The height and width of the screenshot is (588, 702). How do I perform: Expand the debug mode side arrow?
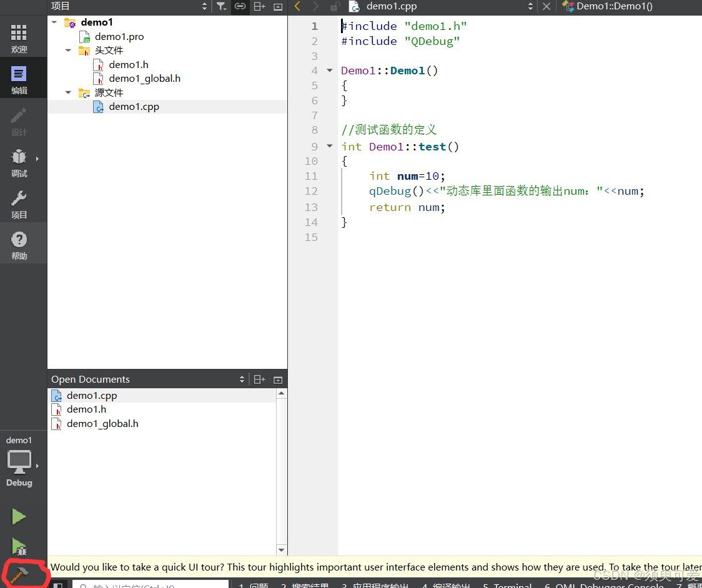click(x=37, y=159)
